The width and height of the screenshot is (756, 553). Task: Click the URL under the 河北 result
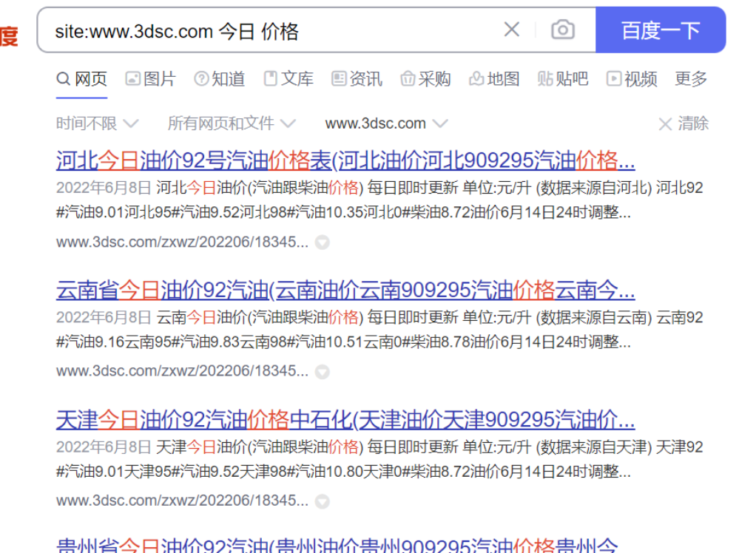click(182, 242)
